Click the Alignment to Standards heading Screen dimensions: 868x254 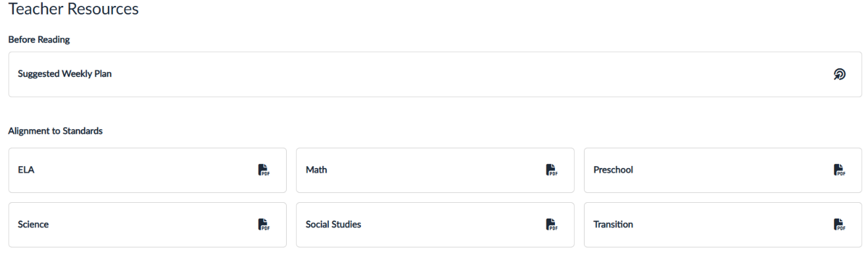(x=55, y=131)
